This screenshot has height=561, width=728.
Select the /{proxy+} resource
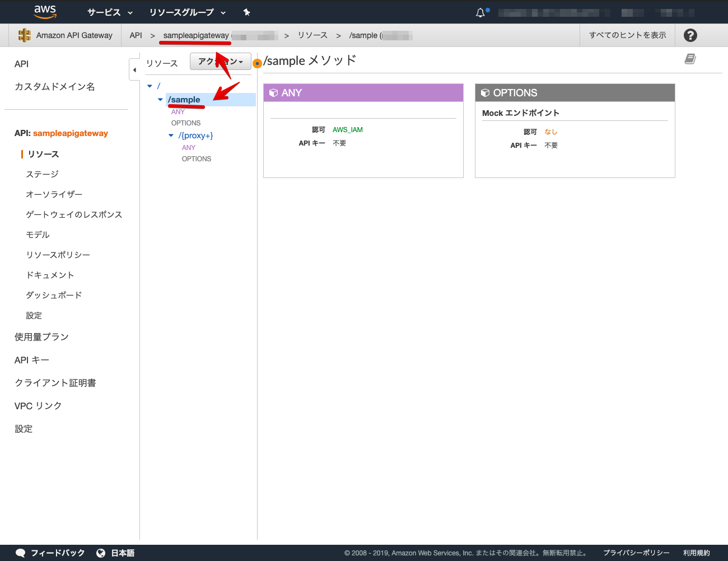[195, 135]
